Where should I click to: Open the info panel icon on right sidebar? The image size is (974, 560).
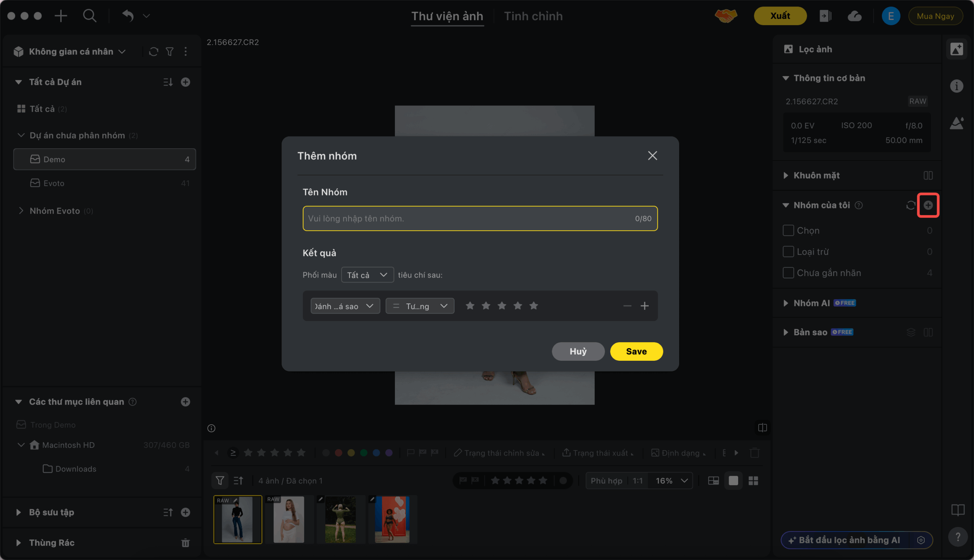click(x=956, y=86)
